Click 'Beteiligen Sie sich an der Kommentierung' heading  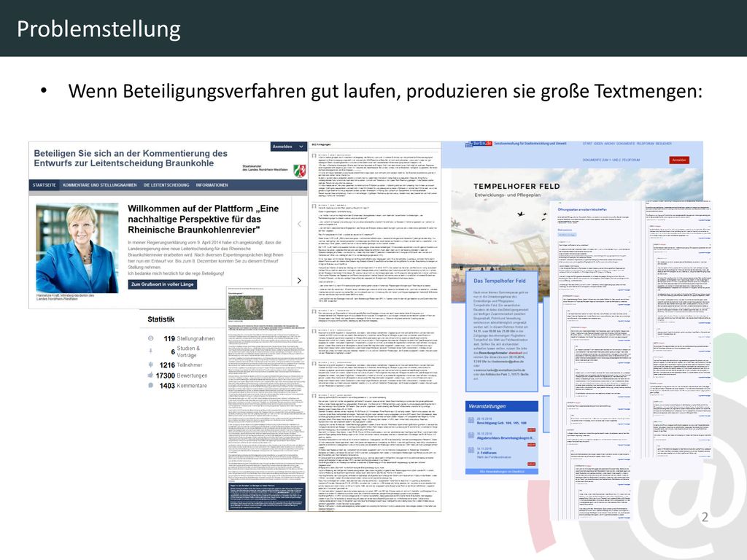pyautogui.click(x=131, y=158)
